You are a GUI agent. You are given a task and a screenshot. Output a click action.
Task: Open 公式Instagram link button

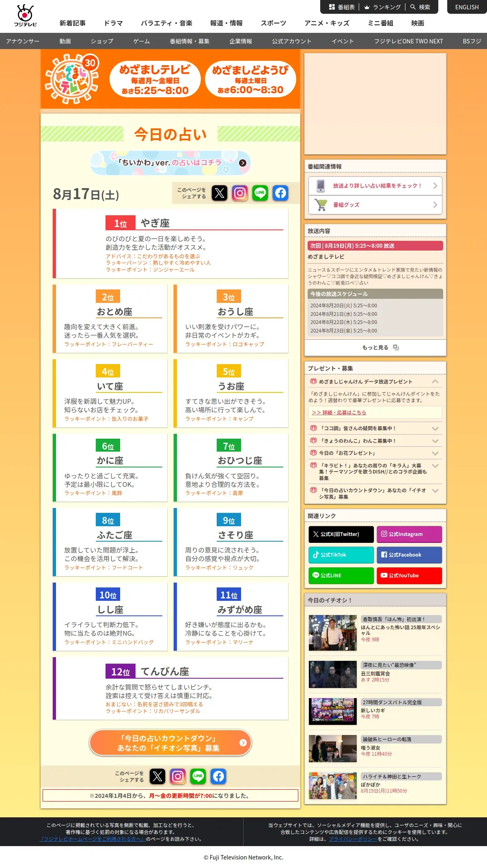tap(409, 534)
